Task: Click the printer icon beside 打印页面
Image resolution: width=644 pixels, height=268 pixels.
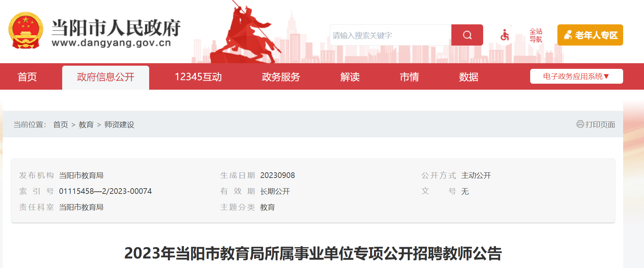Action: [x=580, y=124]
